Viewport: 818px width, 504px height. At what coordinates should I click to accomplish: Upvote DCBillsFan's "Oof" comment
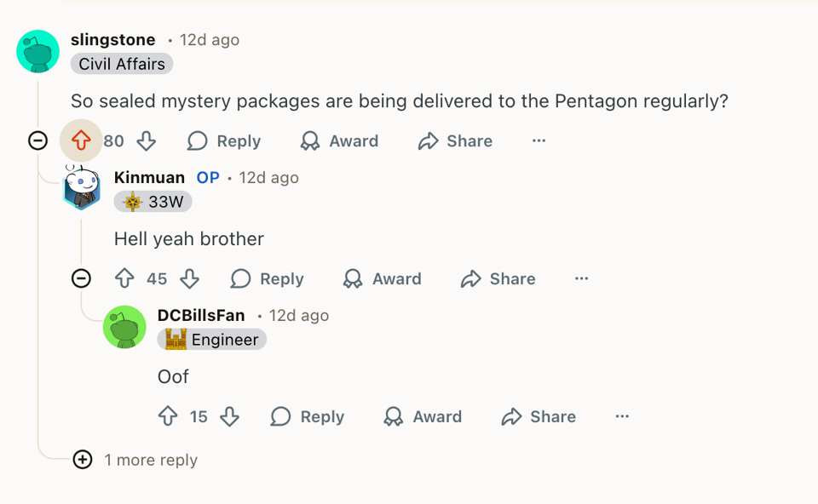point(168,416)
